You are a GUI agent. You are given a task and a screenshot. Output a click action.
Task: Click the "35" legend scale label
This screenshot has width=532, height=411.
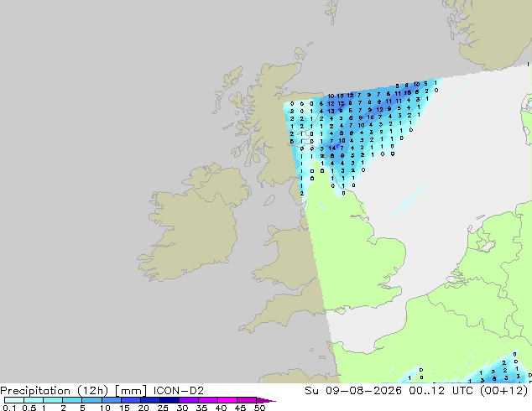tap(201, 408)
